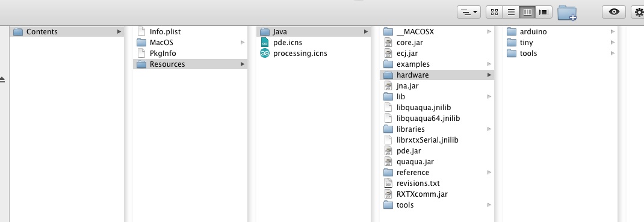Select the Contents folder
The height and width of the screenshot is (222, 644).
[67, 32]
